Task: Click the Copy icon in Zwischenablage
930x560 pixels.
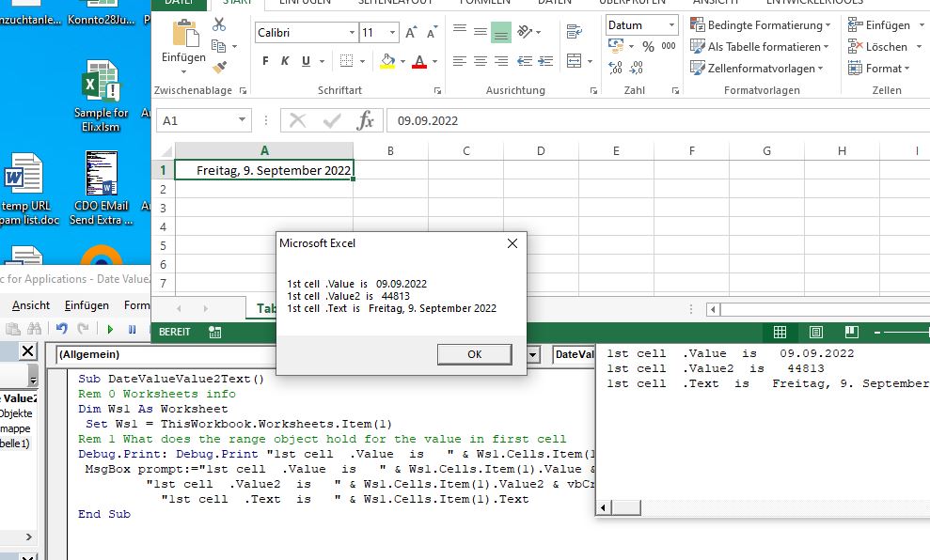Action: [219, 46]
